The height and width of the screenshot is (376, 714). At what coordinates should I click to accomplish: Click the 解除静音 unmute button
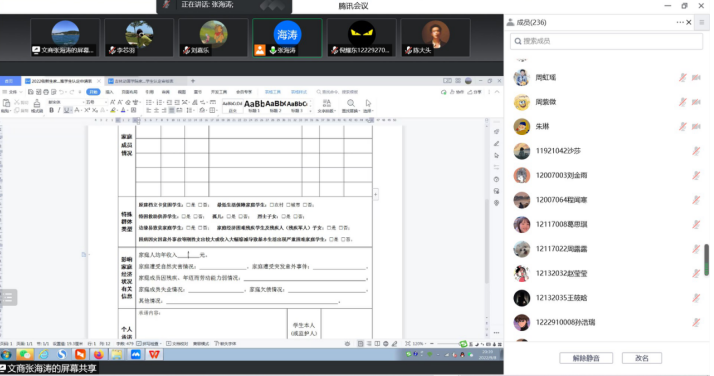coord(586,358)
